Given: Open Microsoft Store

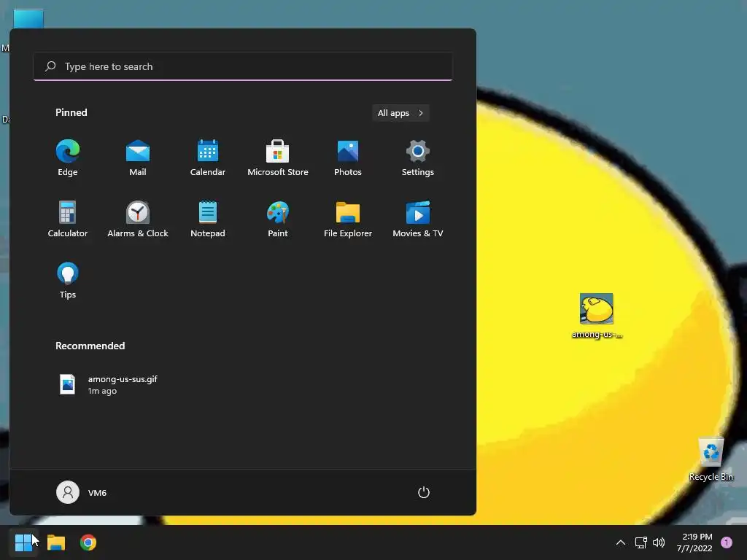Looking at the screenshot, I should [278, 158].
